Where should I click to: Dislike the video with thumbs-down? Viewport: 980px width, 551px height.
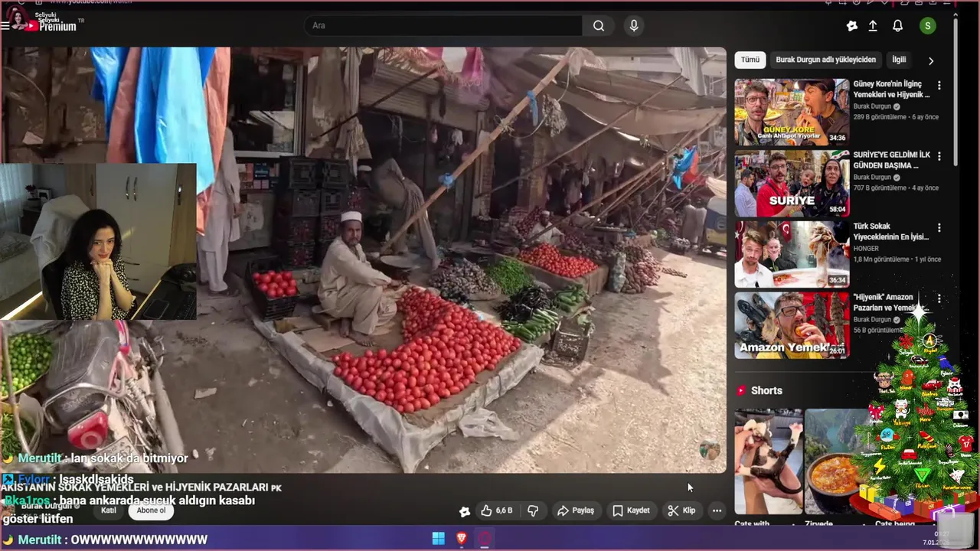click(x=533, y=510)
